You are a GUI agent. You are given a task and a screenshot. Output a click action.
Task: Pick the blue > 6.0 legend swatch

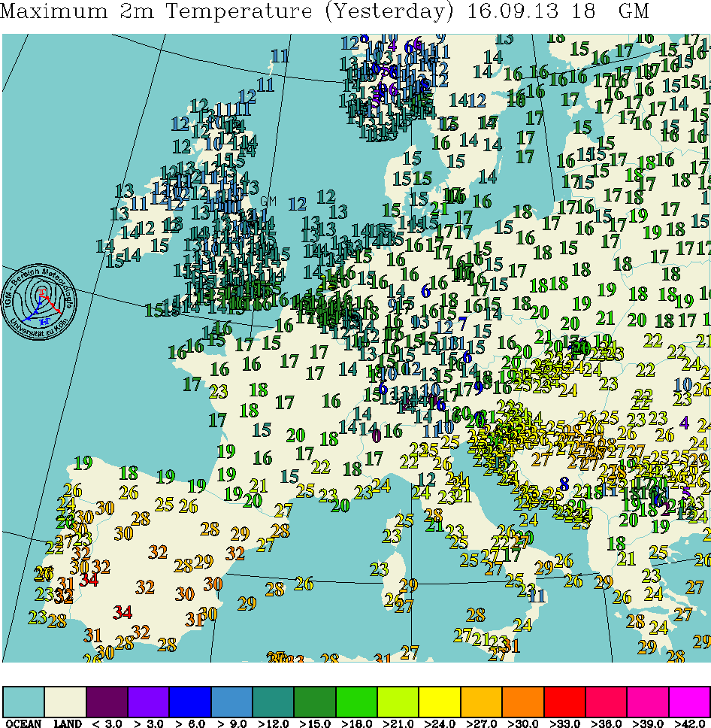pos(190,701)
